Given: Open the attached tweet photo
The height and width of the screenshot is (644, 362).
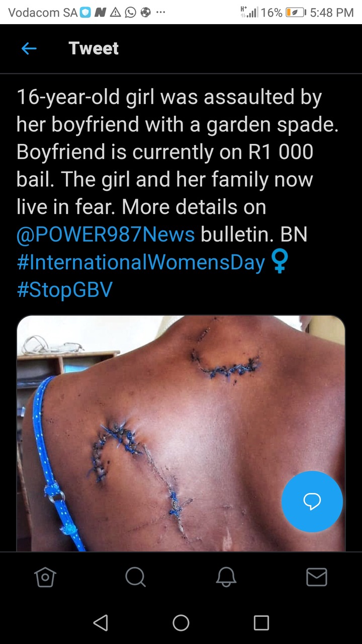Looking at the screenshot, I should [x=181, y=434].
